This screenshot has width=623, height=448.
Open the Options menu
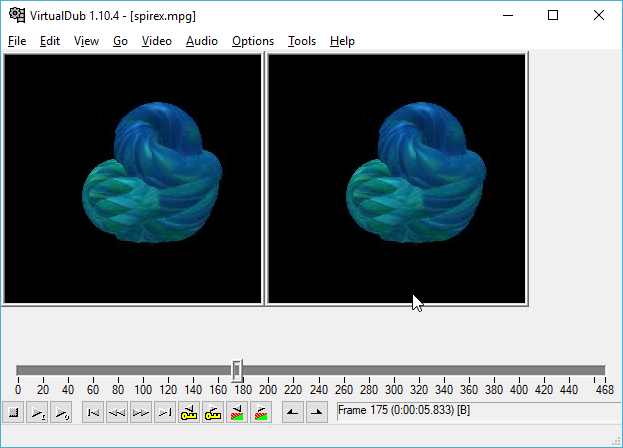[x=253, y=41]
